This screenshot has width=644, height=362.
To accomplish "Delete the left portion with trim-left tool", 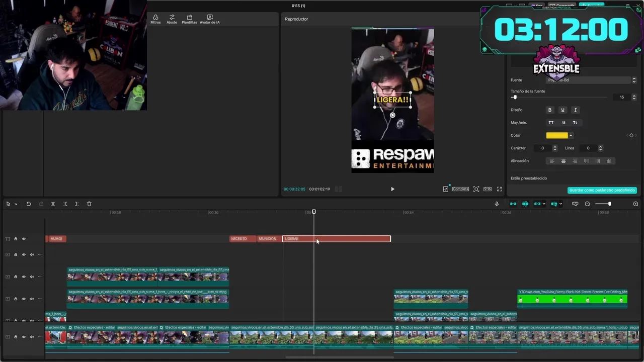I will [65, 204].
